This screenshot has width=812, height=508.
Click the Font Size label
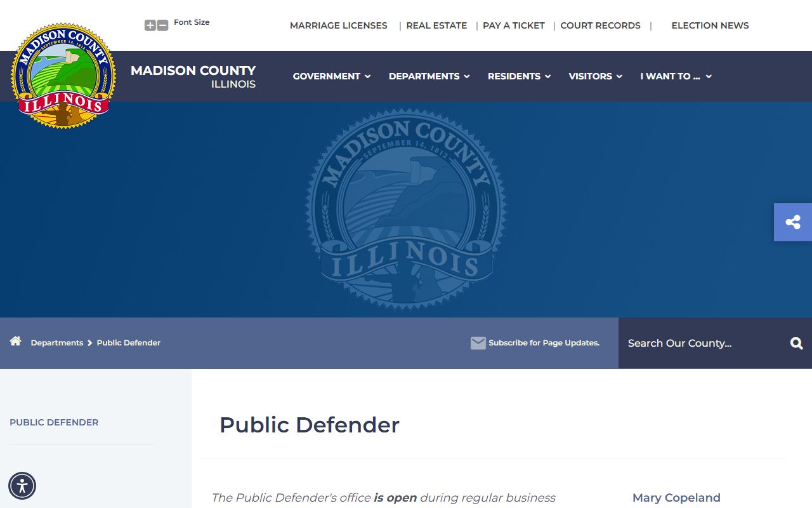[192, 22]
